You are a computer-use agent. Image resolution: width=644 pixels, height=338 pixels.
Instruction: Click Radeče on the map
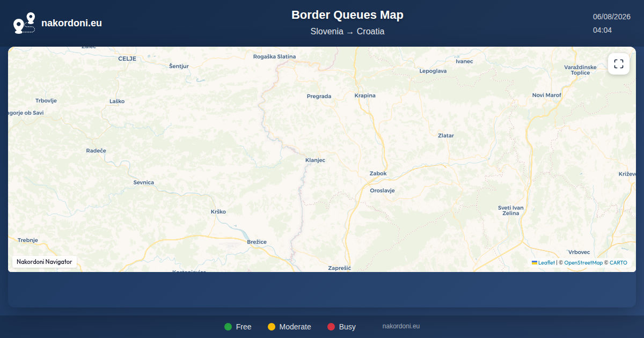pos(96,151)
